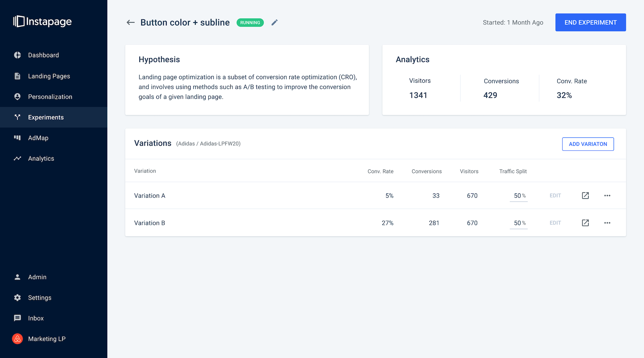Open Inbox via its sidebar icon
This screenshot has height=358, width=644.
[18, 318]
